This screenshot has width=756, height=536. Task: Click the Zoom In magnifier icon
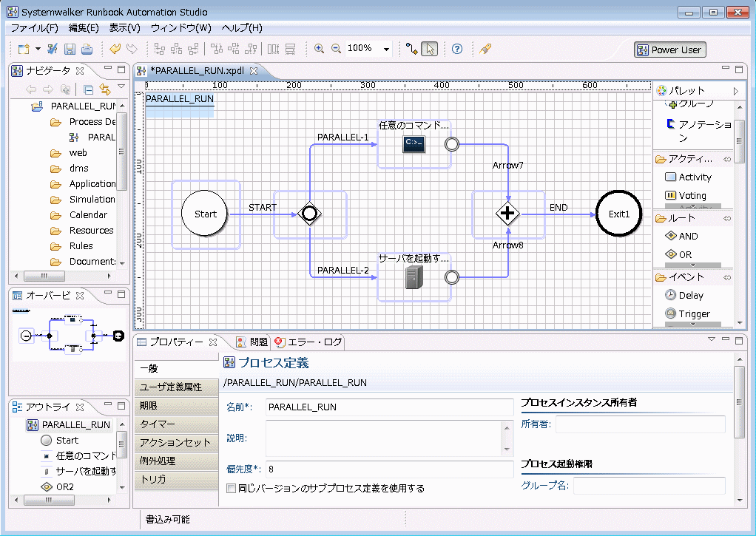coord(319,49)
